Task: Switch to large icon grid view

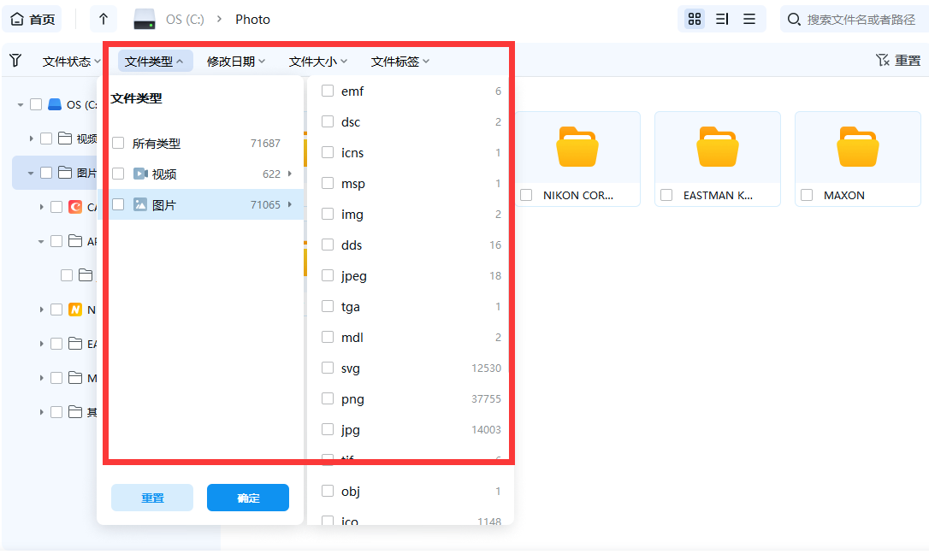Action: click(695, 19)
